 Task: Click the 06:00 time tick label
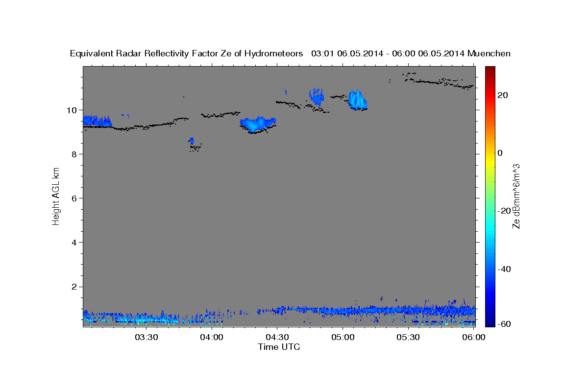473,337
